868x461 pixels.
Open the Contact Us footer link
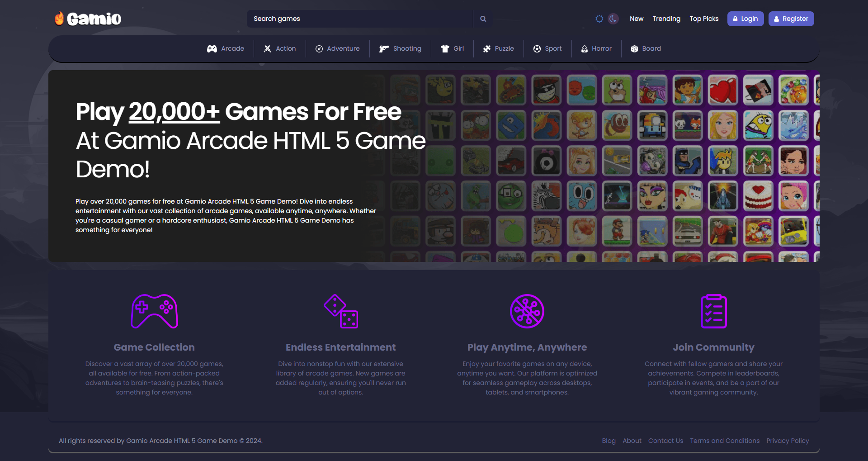(666, 441)
